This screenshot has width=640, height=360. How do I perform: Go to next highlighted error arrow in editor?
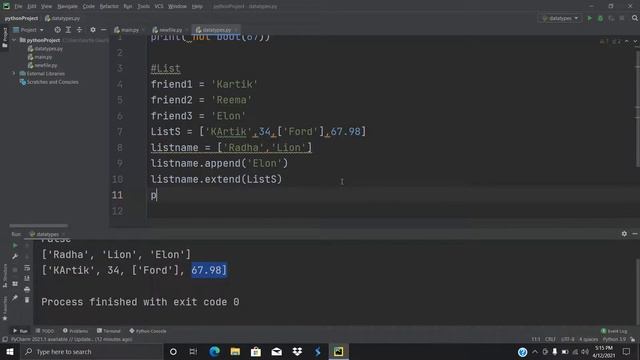click(635, 42)
